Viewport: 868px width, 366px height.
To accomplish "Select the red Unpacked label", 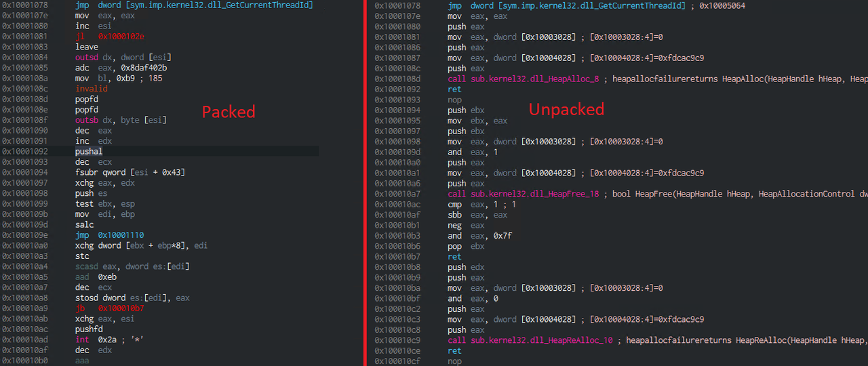I will click(566, 109).
